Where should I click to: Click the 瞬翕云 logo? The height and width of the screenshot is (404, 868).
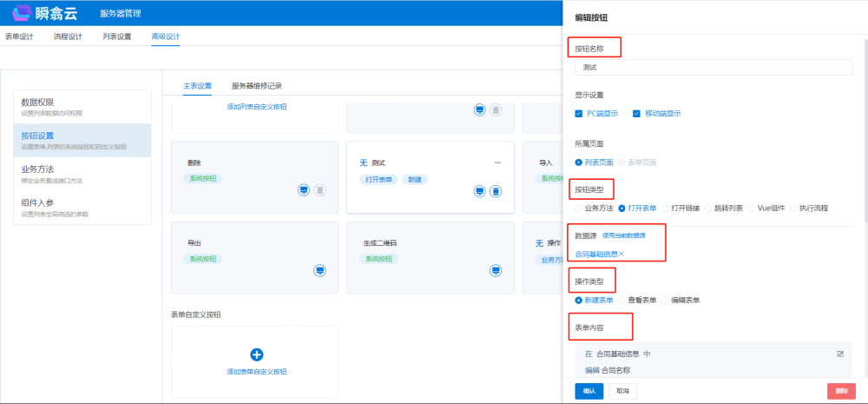pyautogui.click(x=43, y=13)
